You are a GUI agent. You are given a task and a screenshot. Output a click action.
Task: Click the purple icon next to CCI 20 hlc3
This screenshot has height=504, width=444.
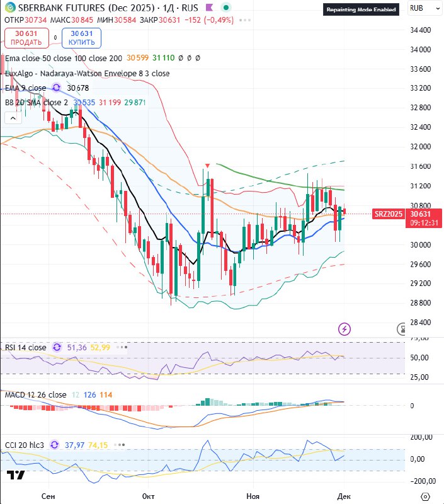pyautogui.click(x=54, y=445)
